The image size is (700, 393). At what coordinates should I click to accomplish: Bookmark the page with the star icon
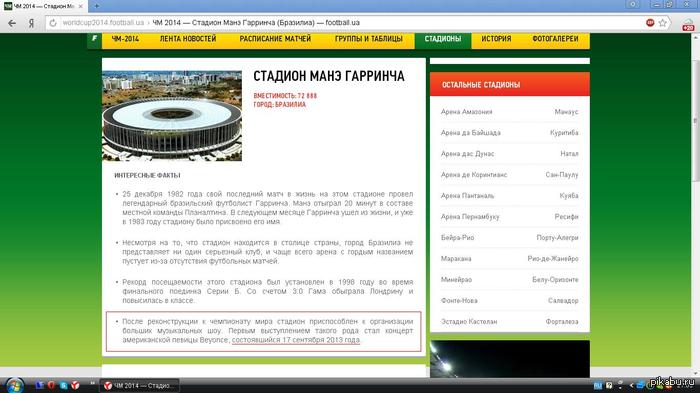pyautogui.click(x=662, y=23)
